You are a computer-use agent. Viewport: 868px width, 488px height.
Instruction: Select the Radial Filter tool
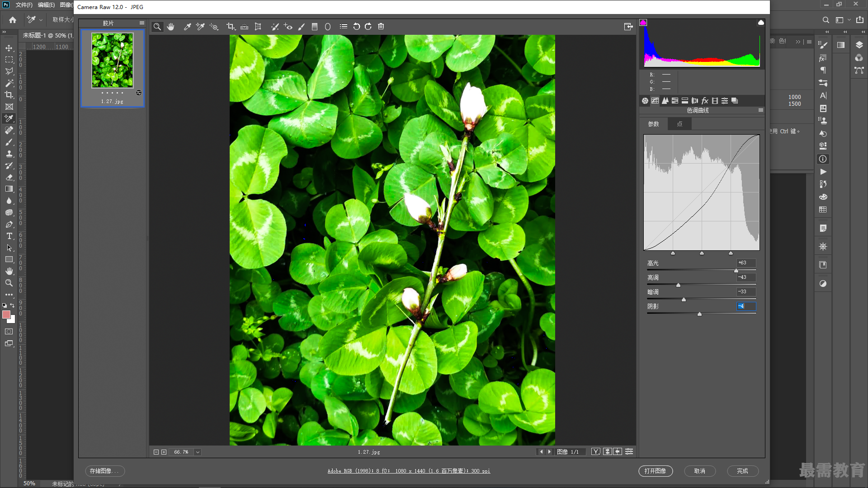tap(328, 27)
